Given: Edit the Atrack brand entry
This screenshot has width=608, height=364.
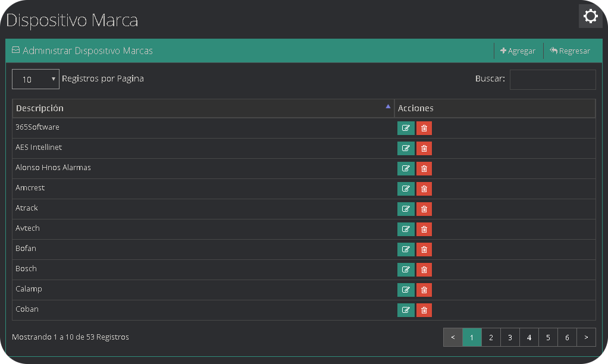Looking at the screenshot, I should (x=406, y=209).
